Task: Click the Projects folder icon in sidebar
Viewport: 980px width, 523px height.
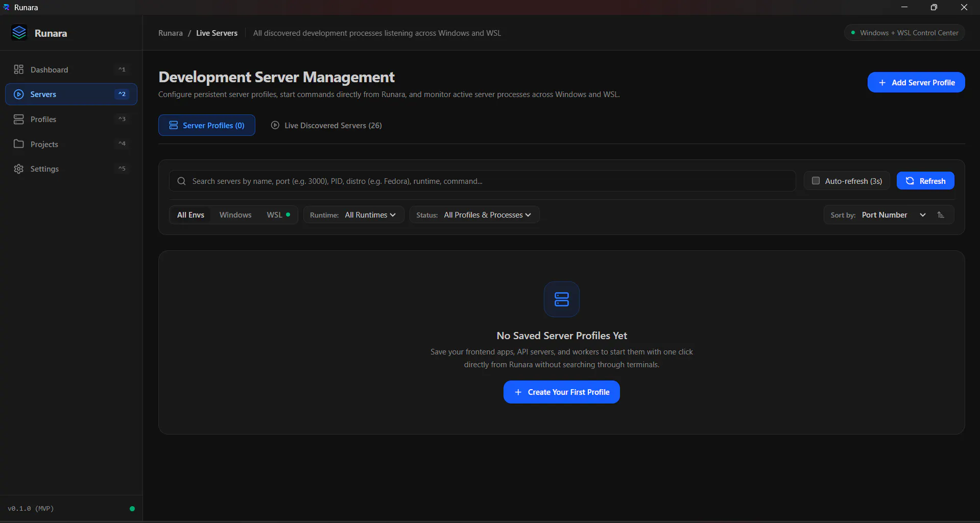Action: [19, 144]
